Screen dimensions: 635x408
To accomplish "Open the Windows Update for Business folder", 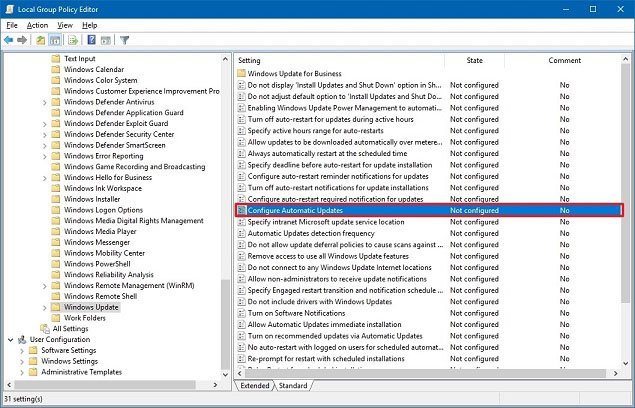I will tap(295, 75).
